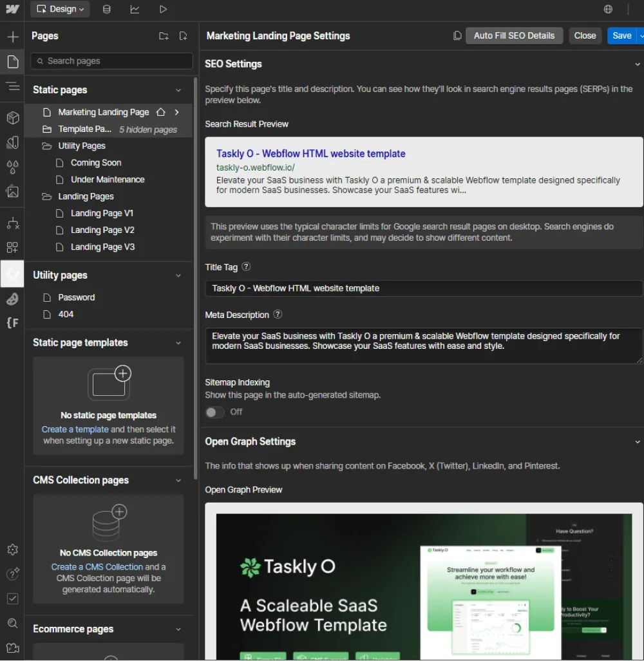Click the create new folder icon
This screenshot has height=661, width=644.
coord(164,36)
